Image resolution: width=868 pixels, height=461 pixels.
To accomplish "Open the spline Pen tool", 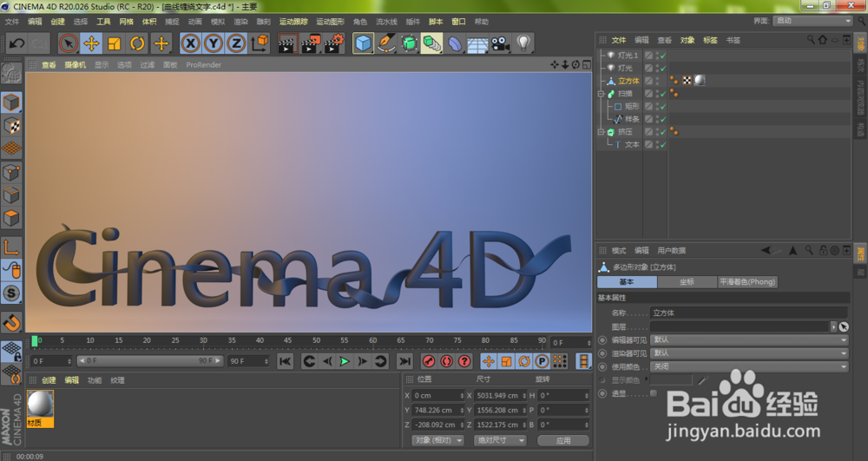I will coord(386,43).
